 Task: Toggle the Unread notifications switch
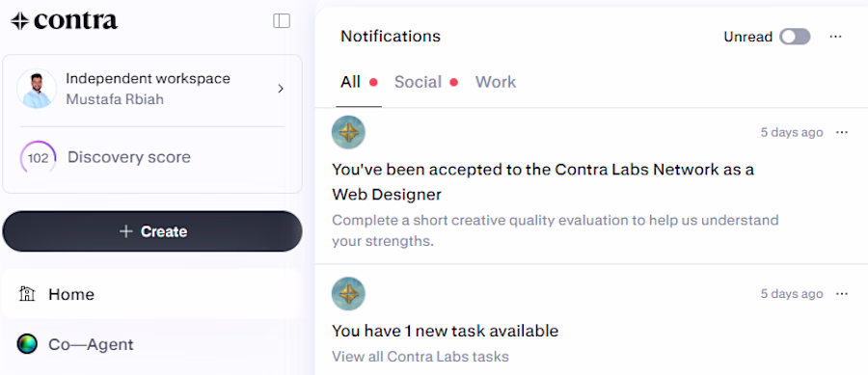click(x=795, y=37)
